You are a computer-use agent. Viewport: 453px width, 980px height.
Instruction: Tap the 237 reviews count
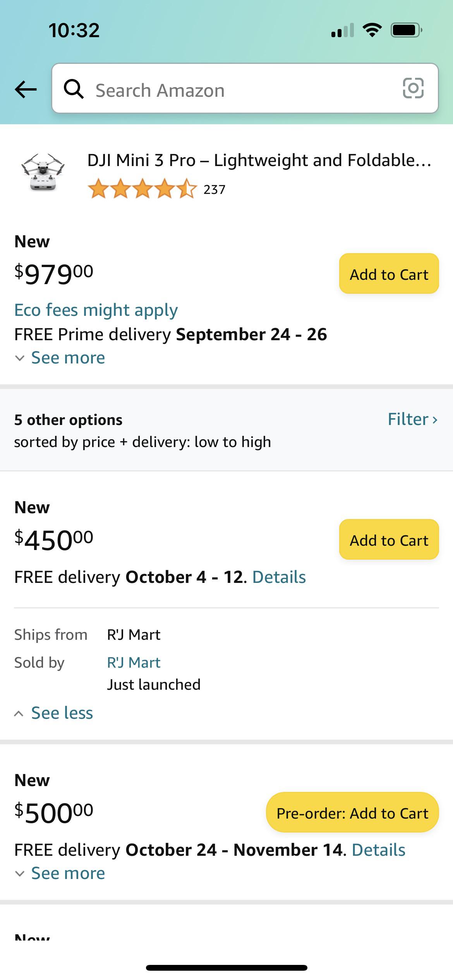click(x=215, y=189)
